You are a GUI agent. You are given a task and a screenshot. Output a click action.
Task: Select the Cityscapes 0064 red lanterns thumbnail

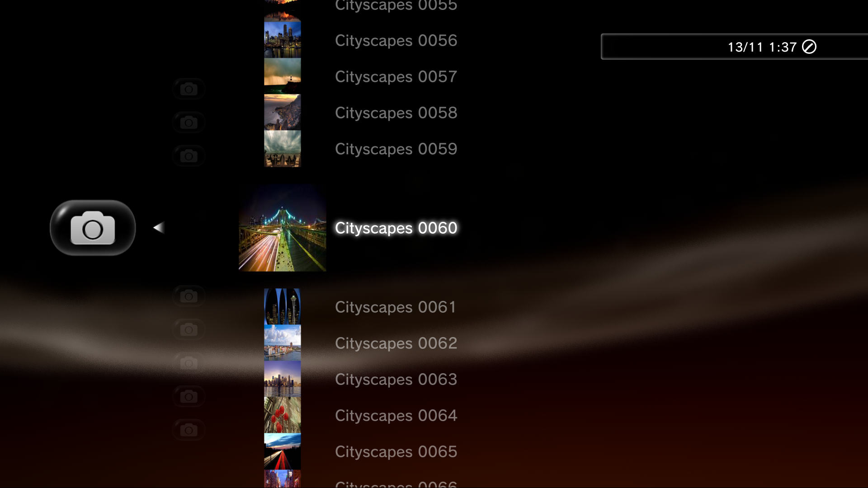283,415
